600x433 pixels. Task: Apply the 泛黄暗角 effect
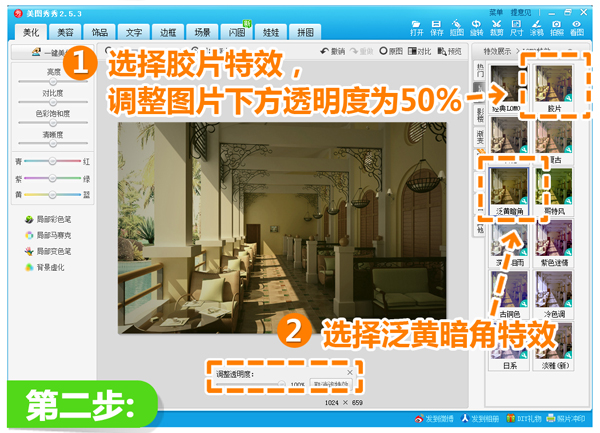509,191
